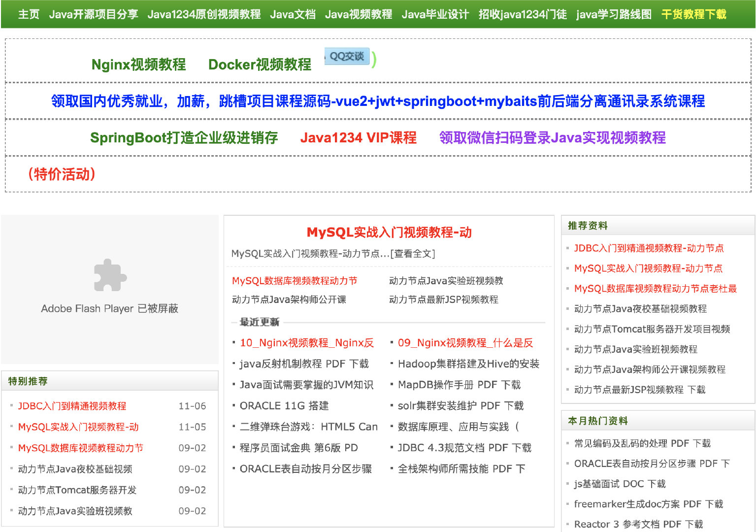Open MySQL数据库视频教程动力节点老杜最 link

click(656, 289)
